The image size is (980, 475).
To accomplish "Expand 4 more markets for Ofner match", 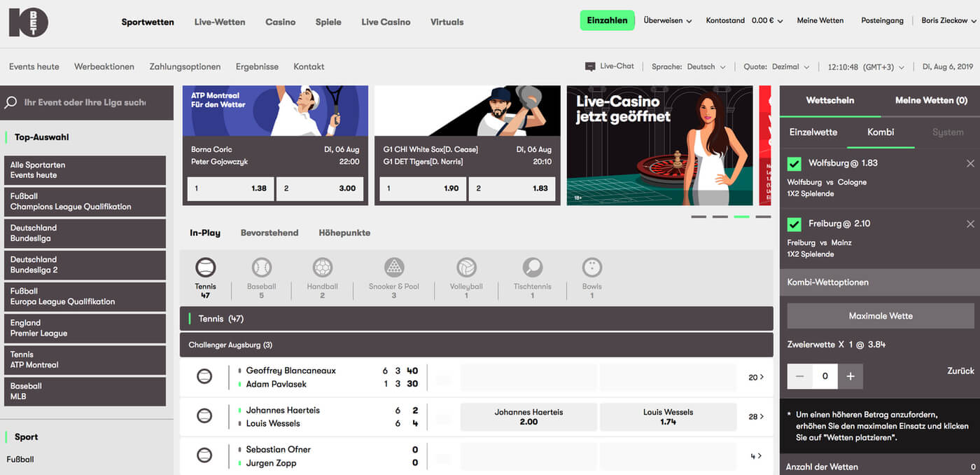I will click(x=757, y=455).
